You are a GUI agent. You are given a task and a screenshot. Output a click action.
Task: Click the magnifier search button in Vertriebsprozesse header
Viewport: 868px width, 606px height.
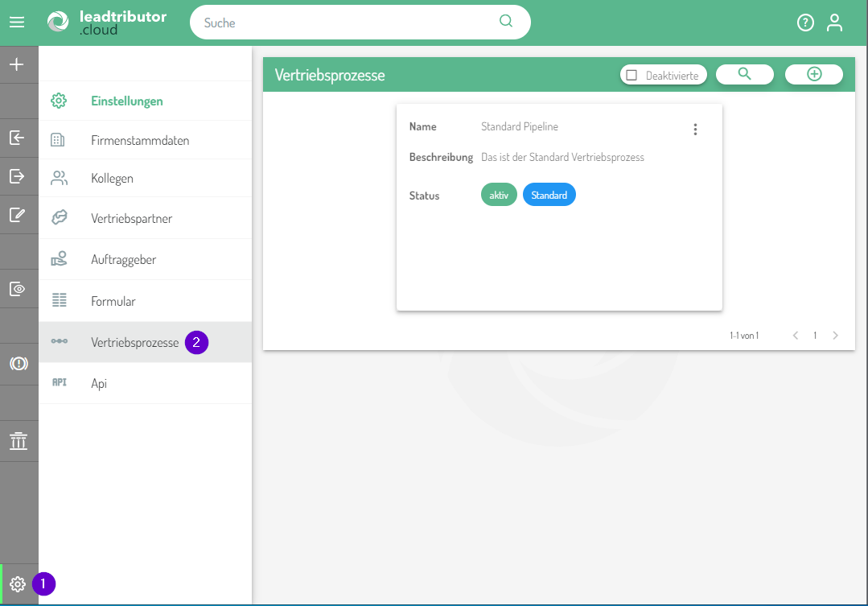tap(744, 74)
